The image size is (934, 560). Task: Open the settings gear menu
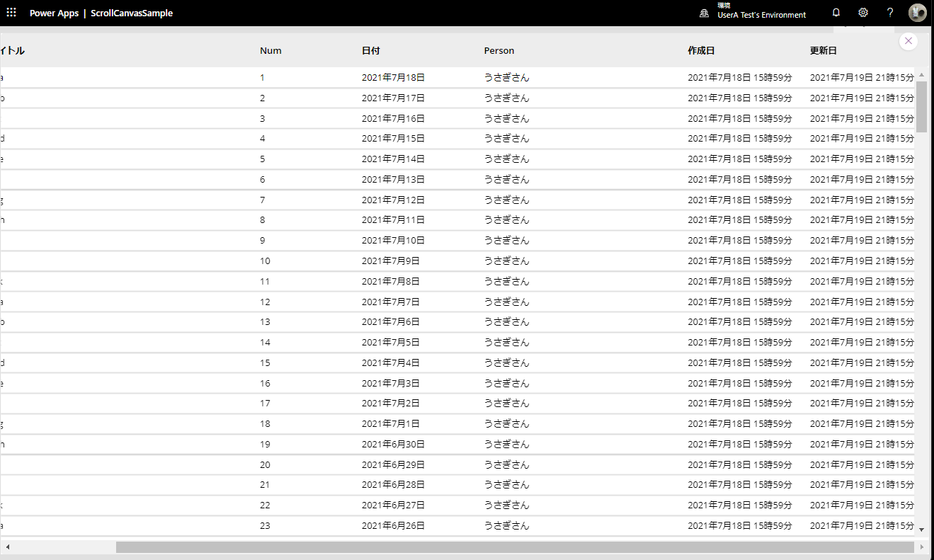862,13
